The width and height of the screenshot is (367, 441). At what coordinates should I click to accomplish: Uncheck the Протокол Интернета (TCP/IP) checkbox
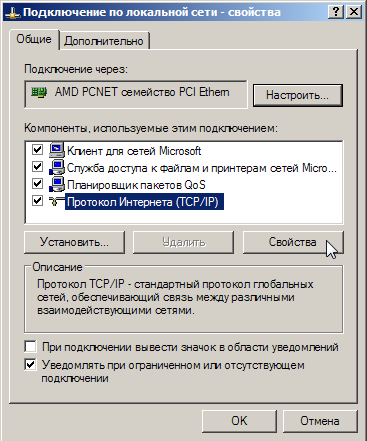[x=37, y=201]
